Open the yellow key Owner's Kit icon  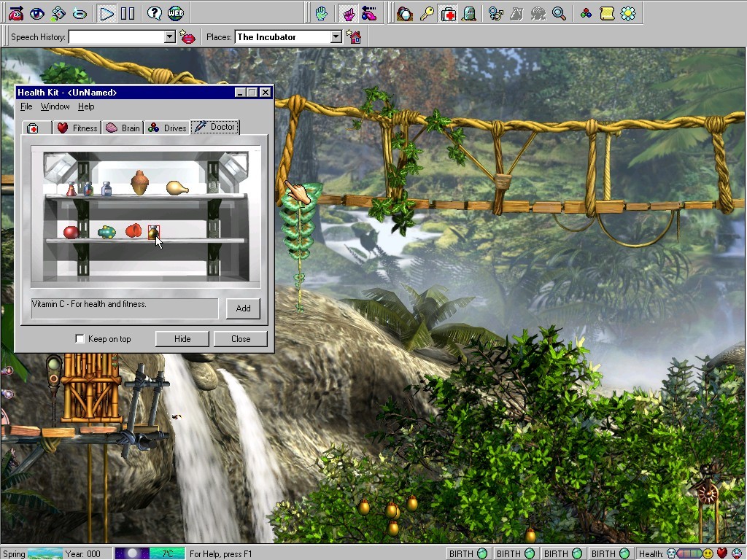click(x=426, y=13)
